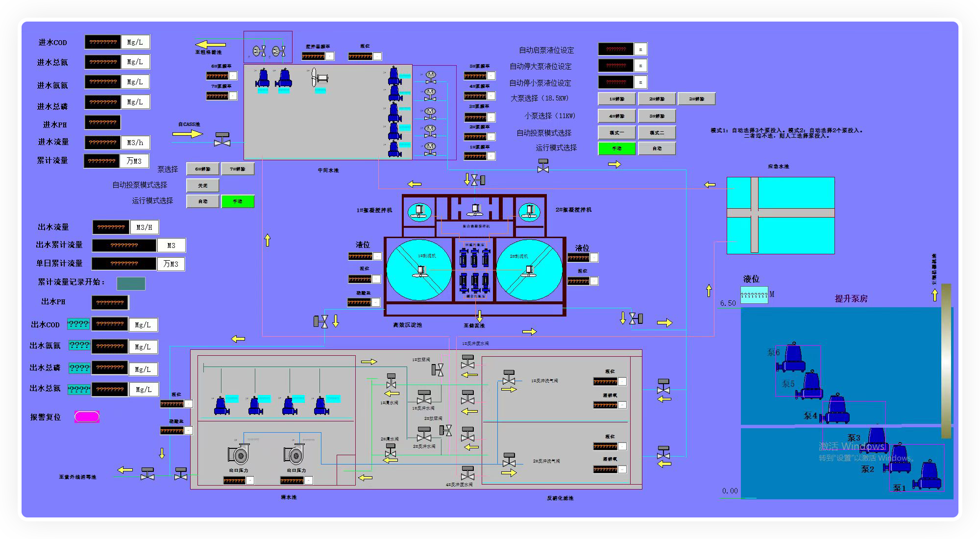Click the 1#絮凝搅拌机 mixer icon
This screenshot has height=539, width=980.
[419, 212]
